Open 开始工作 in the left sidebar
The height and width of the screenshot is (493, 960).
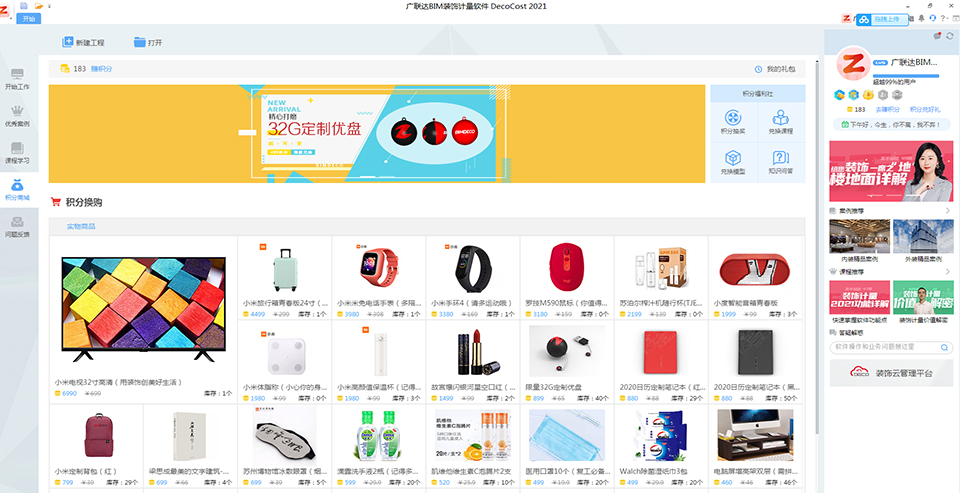pos(17,80)
